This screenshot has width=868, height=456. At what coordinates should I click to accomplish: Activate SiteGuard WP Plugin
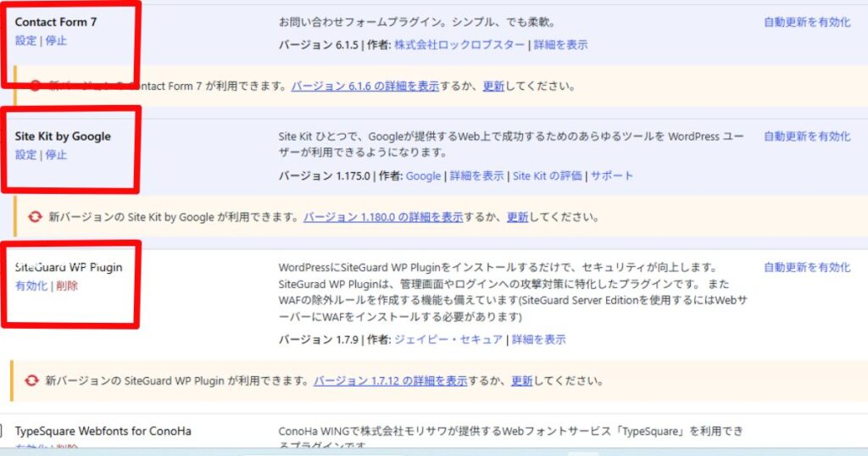(31, 286)
